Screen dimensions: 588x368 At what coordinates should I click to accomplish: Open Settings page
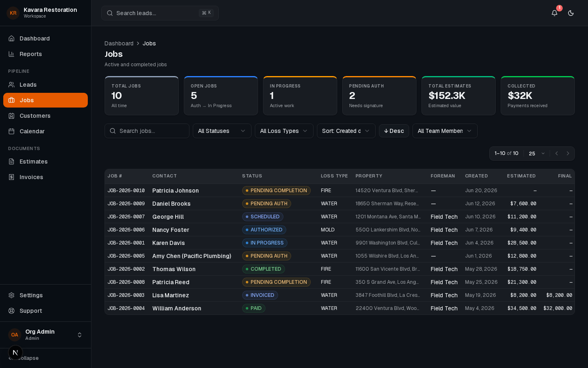[45, 295]
